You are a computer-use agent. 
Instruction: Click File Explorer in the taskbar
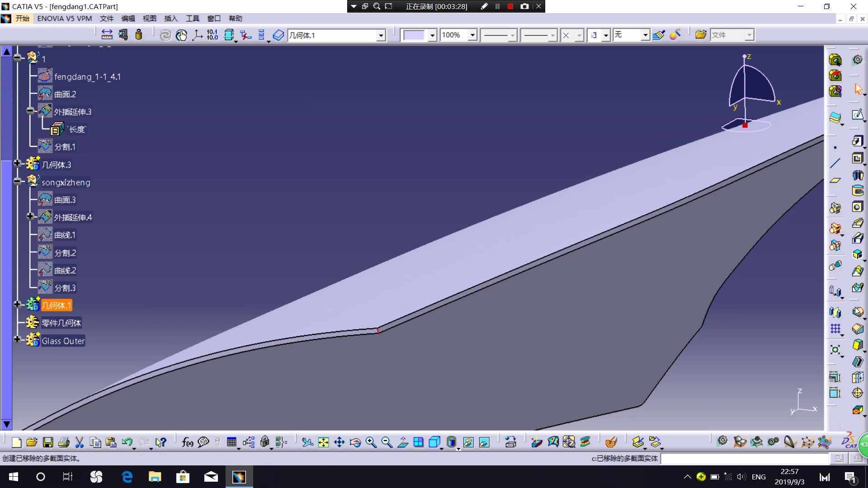[155, 477]
